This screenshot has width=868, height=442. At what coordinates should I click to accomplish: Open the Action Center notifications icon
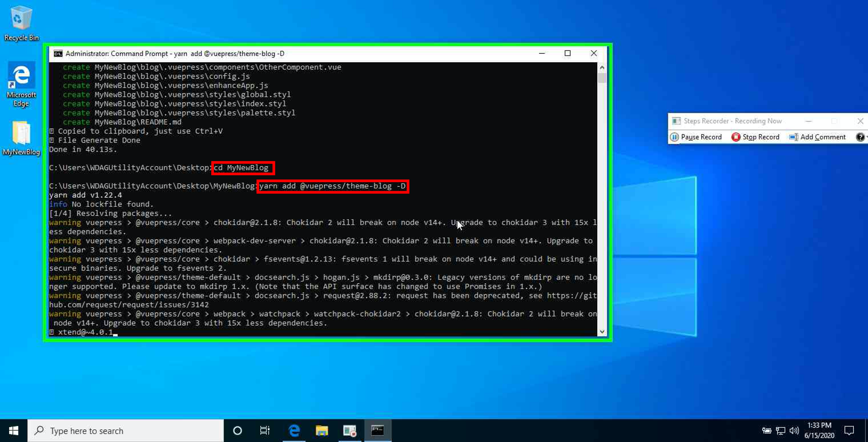click(849, 431)
